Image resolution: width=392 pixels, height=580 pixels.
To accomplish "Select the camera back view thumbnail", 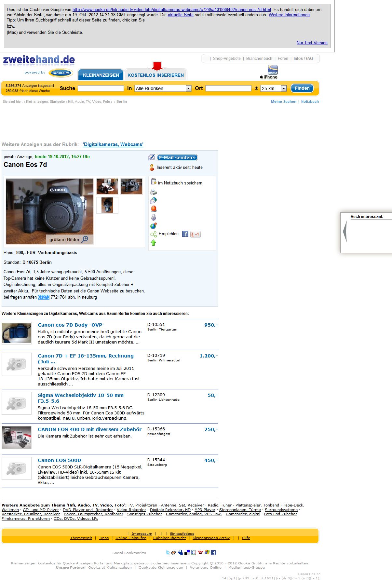I will (131, 186).
